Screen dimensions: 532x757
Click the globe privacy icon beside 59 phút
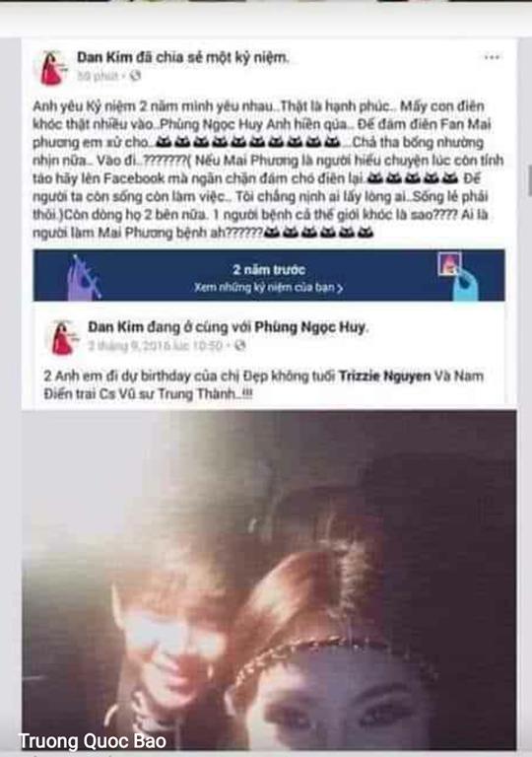click(136, 76)
